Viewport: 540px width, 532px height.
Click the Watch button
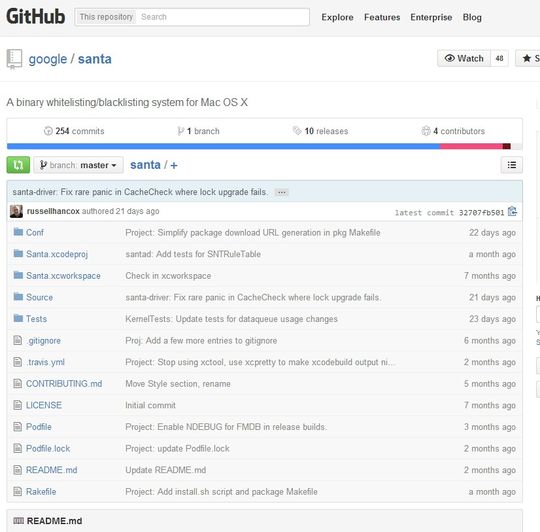464,58
